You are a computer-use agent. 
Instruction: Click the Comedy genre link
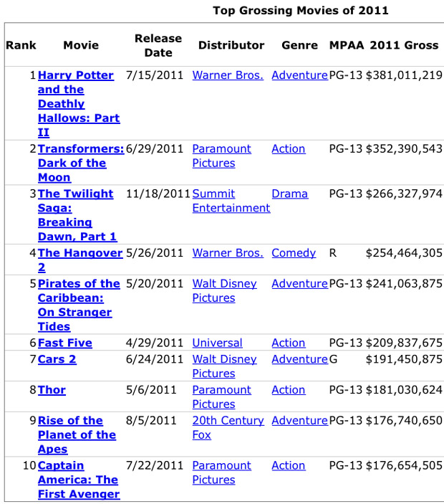(294, 253)
